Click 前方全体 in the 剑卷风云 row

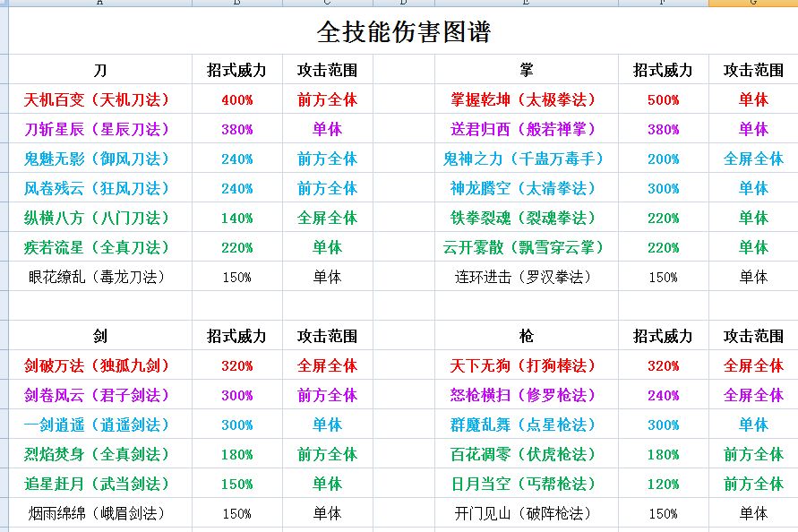tap(327, 395)
